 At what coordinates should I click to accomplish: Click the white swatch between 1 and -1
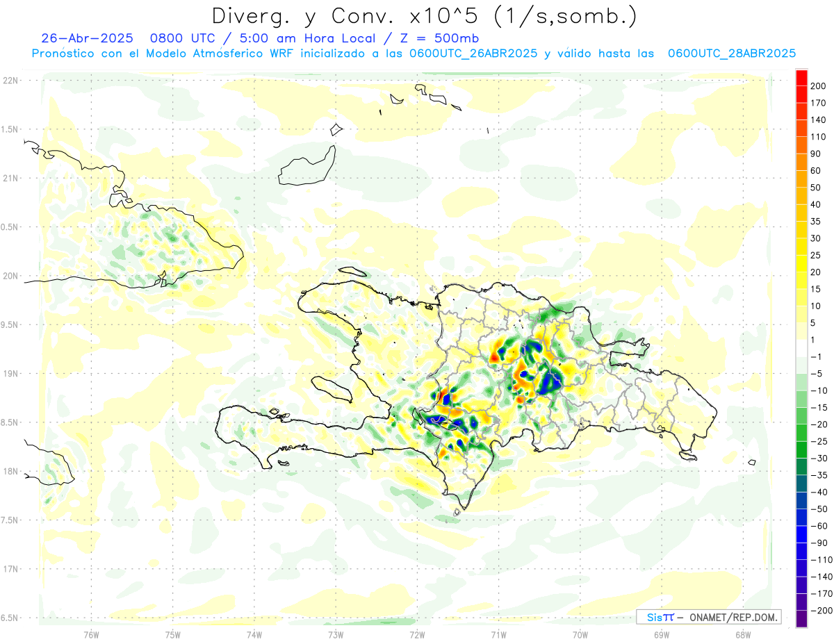pos(801,348)
